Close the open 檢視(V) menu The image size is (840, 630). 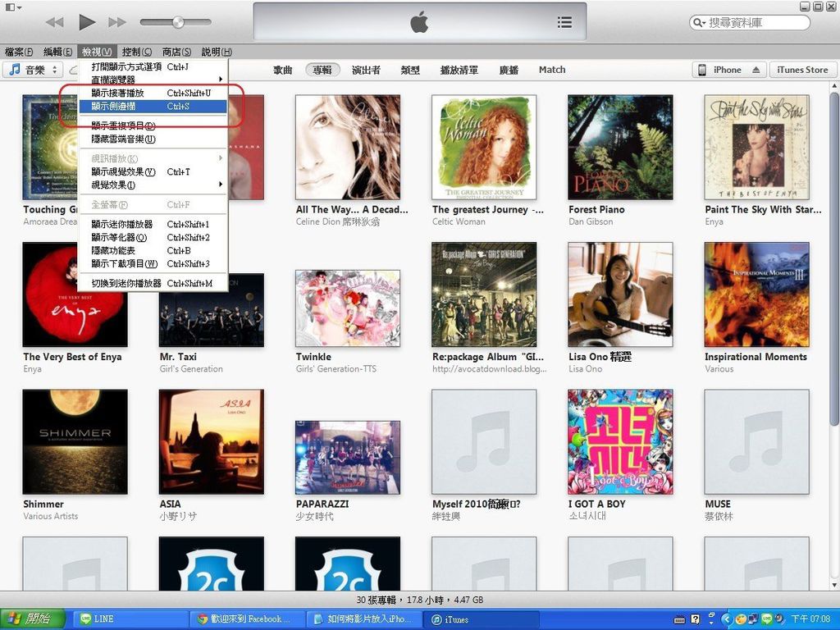pos(97,52)
